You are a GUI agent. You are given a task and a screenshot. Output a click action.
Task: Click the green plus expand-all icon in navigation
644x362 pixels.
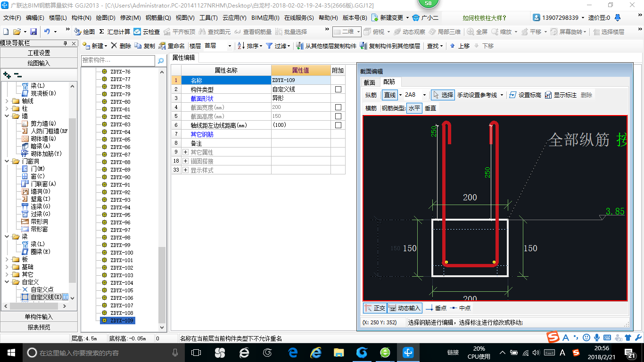pyautogui.click(x=7, y=74)
